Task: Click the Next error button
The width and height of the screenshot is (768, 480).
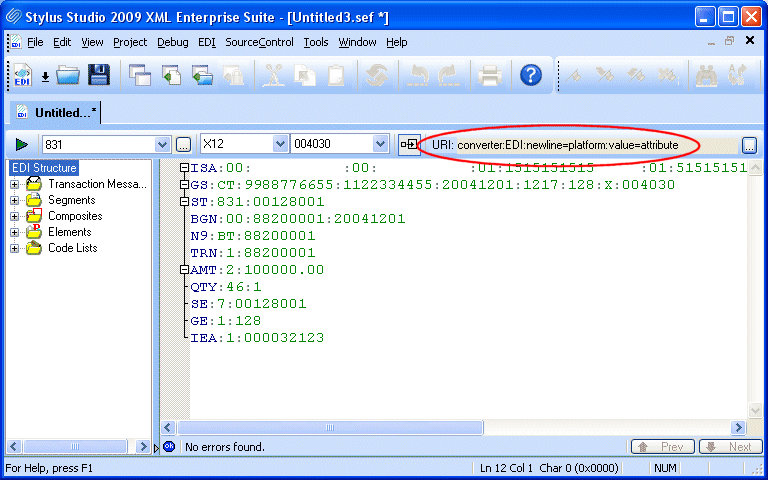Action: pos(731,447)
